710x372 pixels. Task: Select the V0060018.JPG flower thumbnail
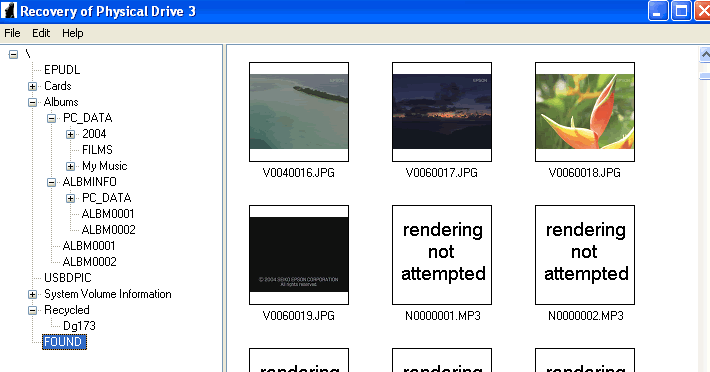point(585,112)
